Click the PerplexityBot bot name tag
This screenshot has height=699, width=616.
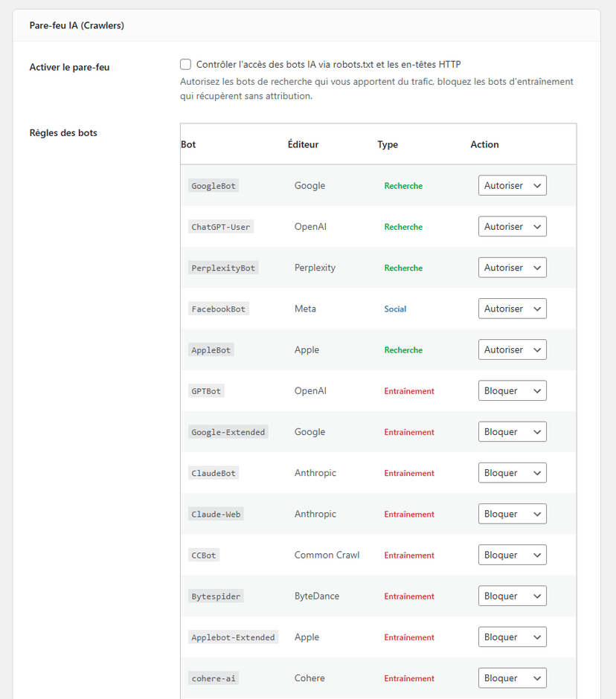223,268
